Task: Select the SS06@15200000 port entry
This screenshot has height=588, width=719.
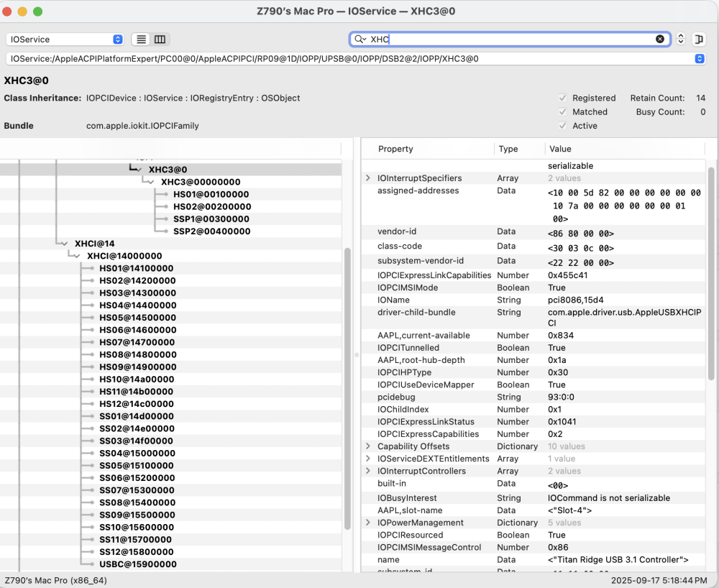Action: point(137,478)
